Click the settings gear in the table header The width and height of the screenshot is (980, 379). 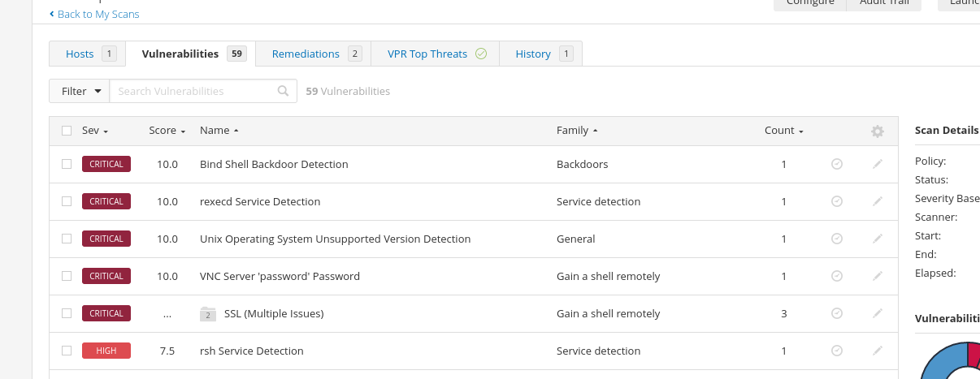pos(877,131)
